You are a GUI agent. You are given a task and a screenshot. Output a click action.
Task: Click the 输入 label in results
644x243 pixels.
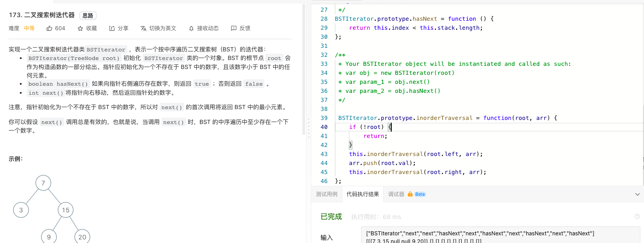(327, 238)
